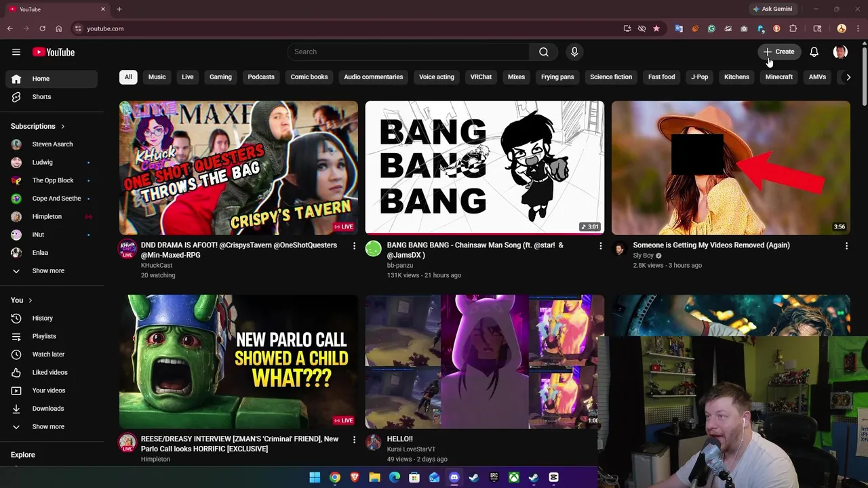Screen dimensions: 868x488
Task: Play the DND DRAMA IS AFOOT thumbnail
Action: (x=239, y=168)
